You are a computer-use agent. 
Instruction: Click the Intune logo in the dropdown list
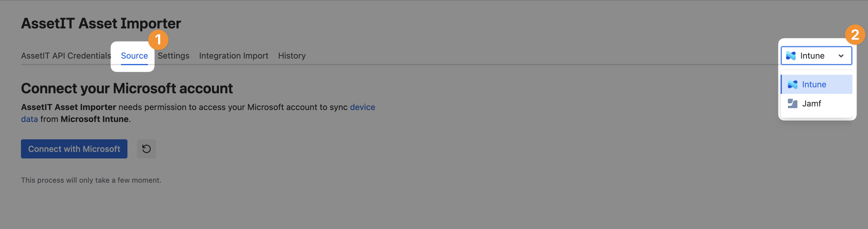792,85
